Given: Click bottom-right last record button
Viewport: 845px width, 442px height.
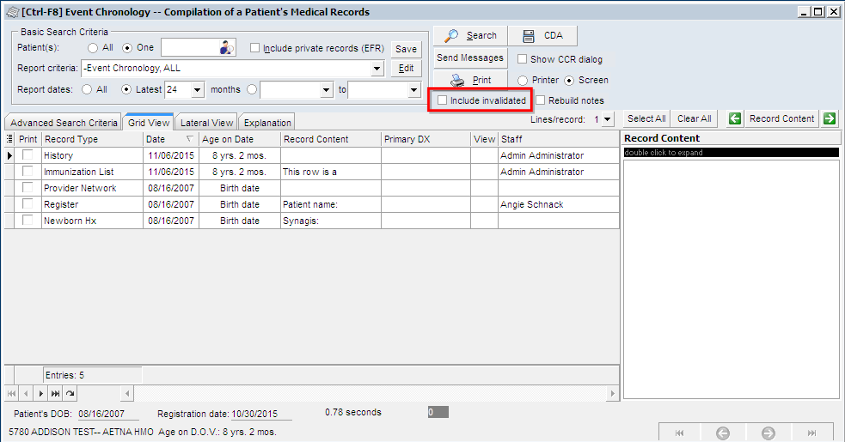Looking at the screenshot, I should (812, 432).
